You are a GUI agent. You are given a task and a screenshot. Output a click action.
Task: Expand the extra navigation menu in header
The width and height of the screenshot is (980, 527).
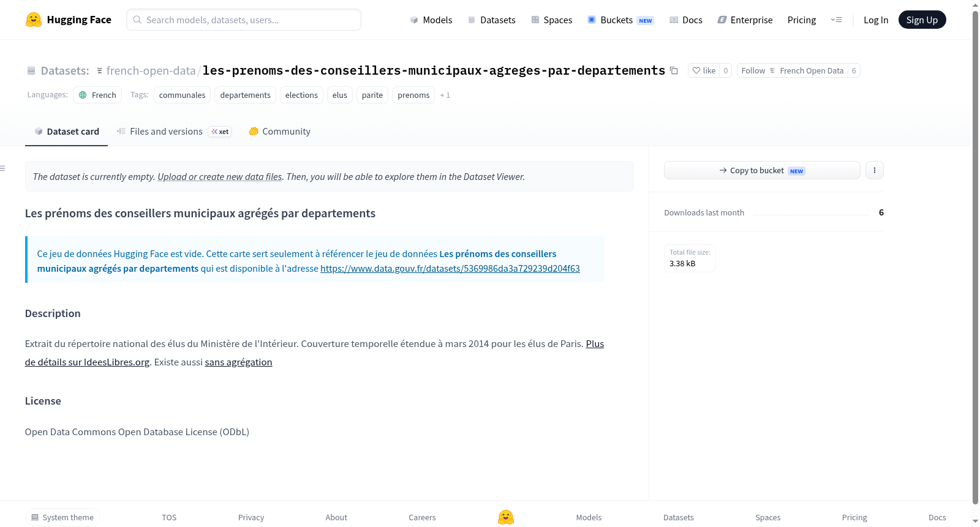(x=836, y=20)
